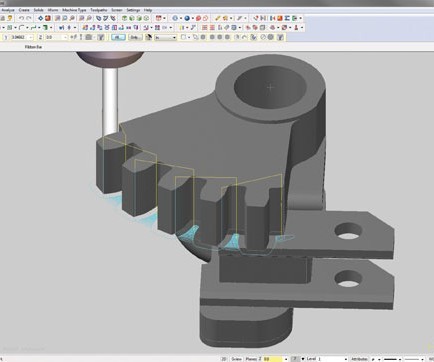Open the Toolpaths menu
The image size is (434, 362).
pyautogui.click(x=99, y=10)
